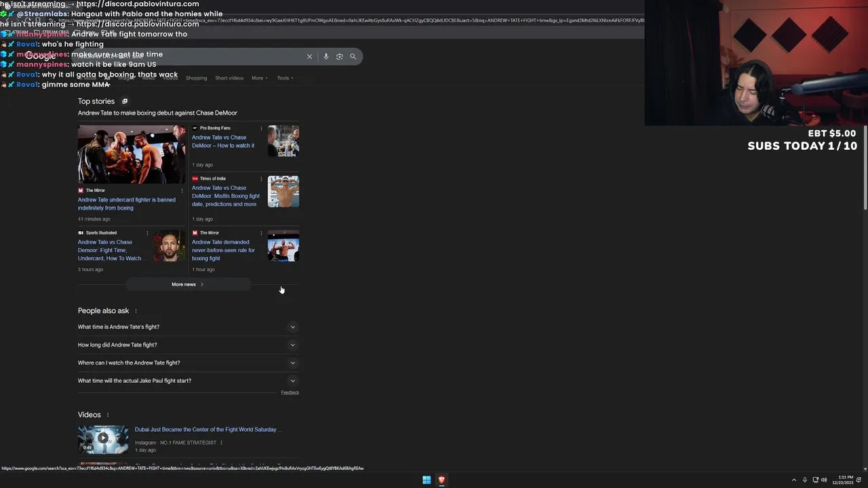Expand 'What time will the actual Jake Paul fight start?'
The width and height of the screenshot is (868, 488).
click(189, 381)
